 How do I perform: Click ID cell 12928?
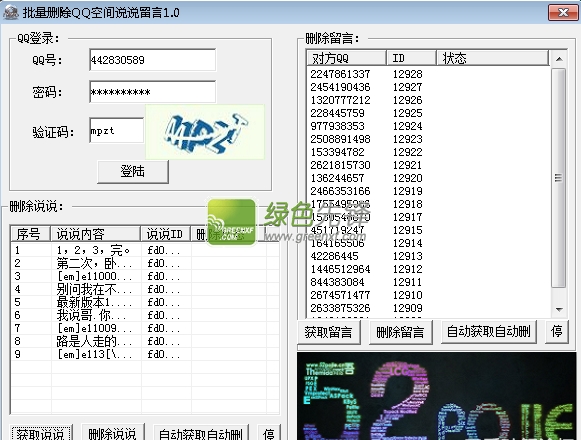[x=408, y=74]
